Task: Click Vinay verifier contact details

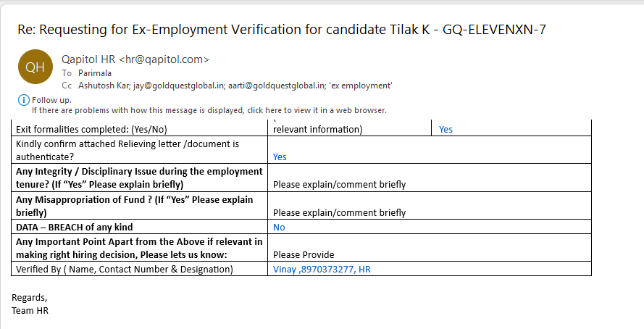Action: 322,269
